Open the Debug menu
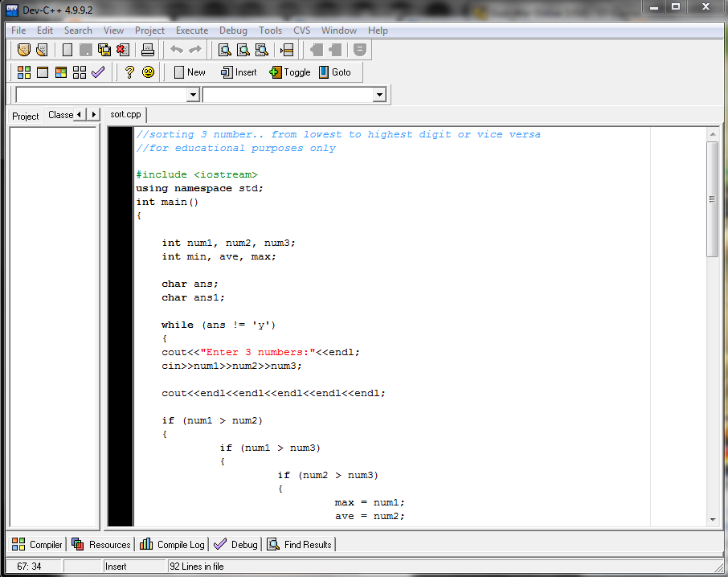 pyautogui.click(x=233, y=31)
